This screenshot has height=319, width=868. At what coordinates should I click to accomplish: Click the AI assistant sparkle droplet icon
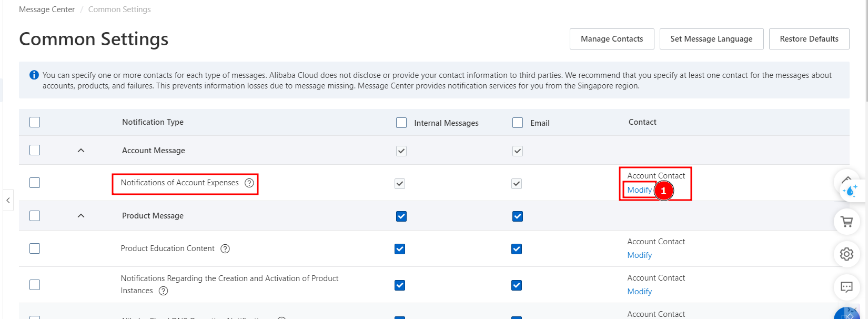850,191
